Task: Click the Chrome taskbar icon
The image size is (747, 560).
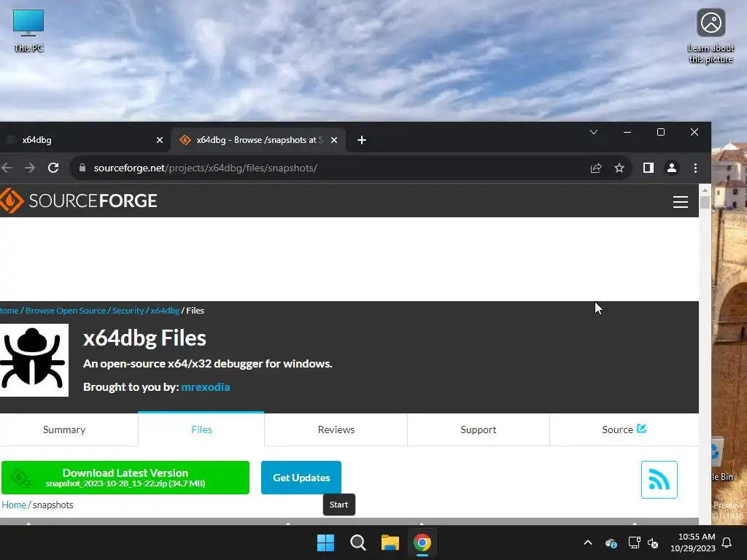Action: 422,542
